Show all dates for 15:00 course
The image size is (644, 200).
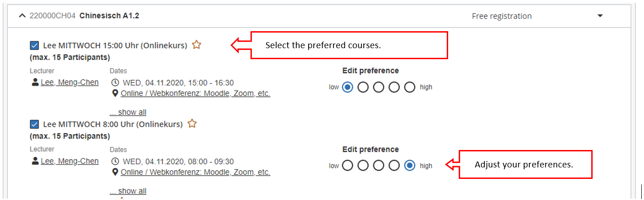point(128,112)
